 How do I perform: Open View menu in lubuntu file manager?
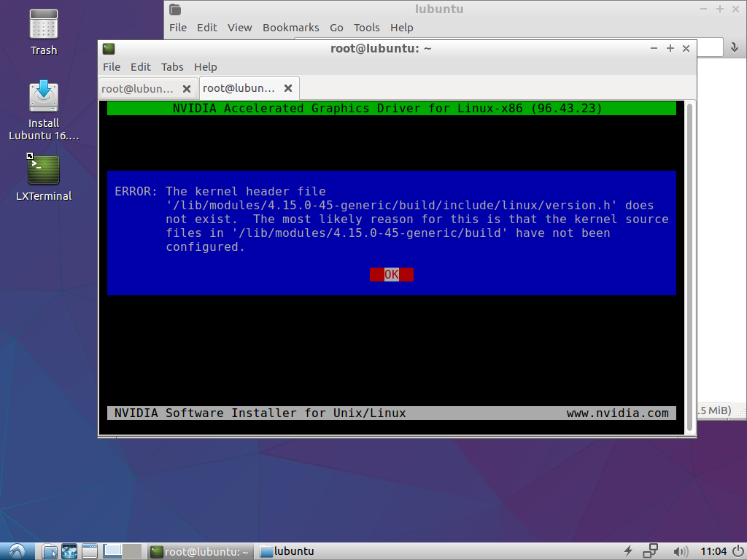[239, 28]
